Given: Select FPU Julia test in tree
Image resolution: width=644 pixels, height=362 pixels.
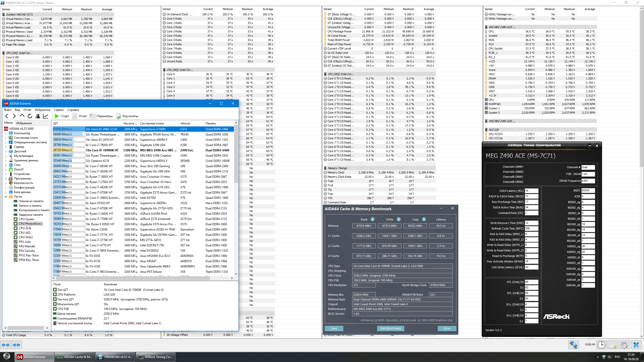Looking at the screenshot, I should point(25,242).
